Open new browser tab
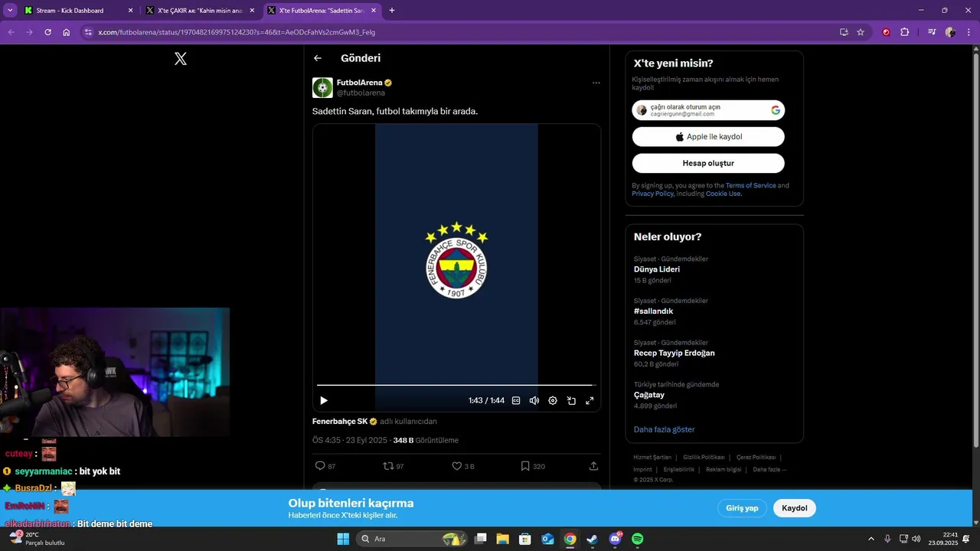 [392, 11]
